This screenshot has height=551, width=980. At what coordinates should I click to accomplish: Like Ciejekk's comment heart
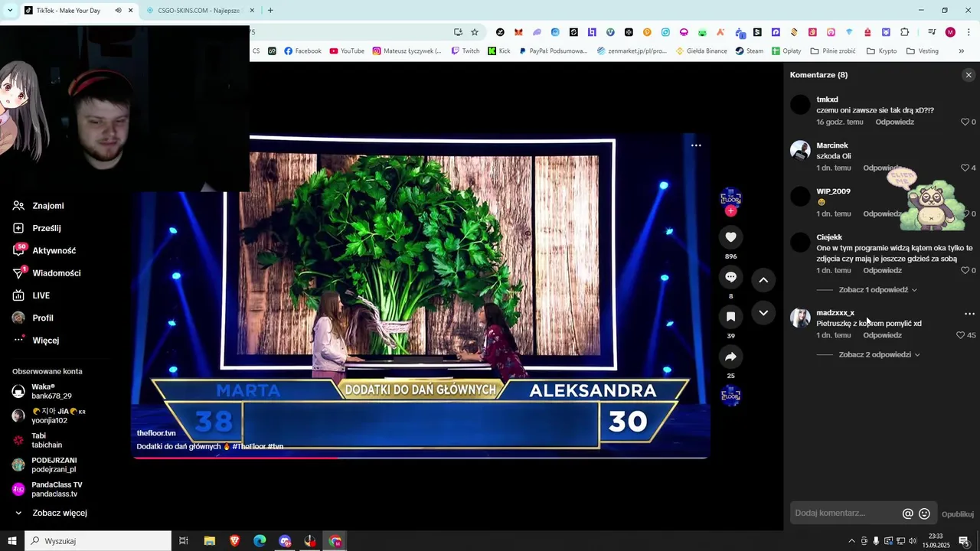(965, 270)
